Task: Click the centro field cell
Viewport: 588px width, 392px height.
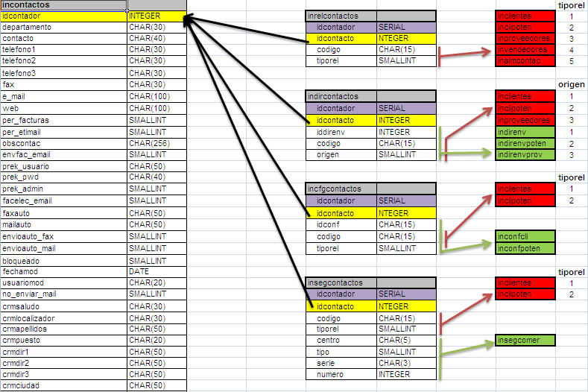Action: pyautogui.click(x=341, y=341)
